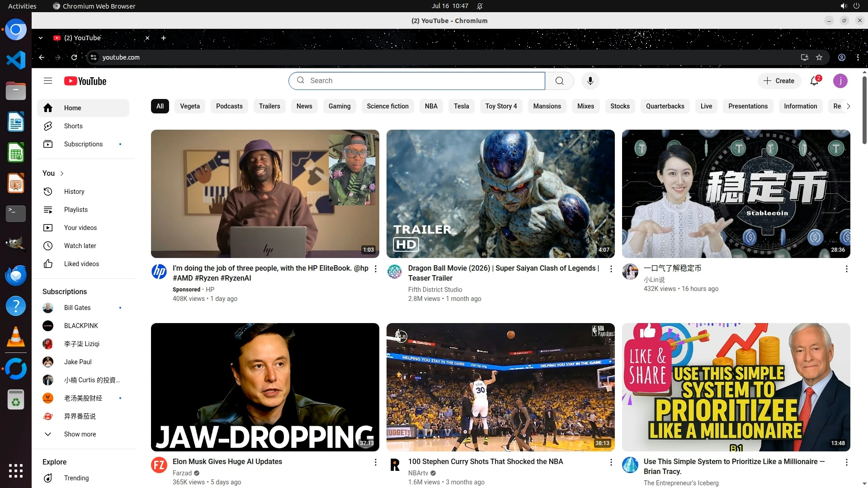Open the Bill Gates subscription channel
The image size is (868, 488).
point(77,308)
